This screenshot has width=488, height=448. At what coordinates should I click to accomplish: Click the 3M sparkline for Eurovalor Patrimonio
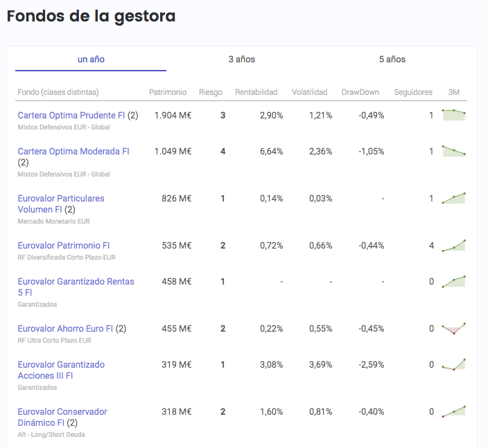tap(454, 246)
